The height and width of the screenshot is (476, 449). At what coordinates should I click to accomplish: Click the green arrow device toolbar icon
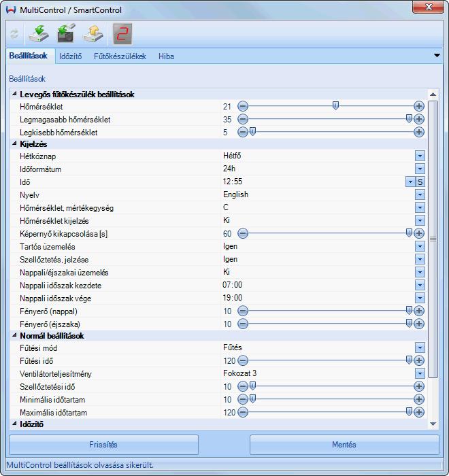click(x=66, y=33)
